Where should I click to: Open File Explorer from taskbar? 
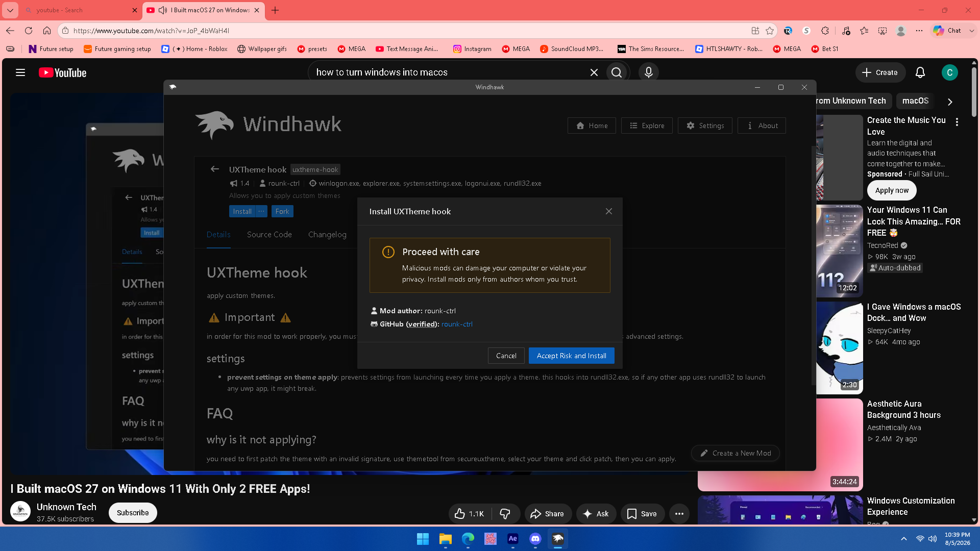[446, 539]
